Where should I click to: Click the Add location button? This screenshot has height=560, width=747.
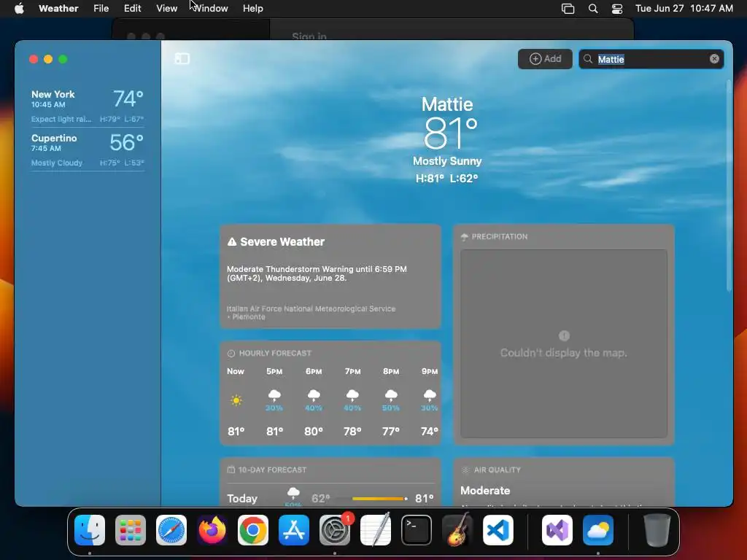545,59
